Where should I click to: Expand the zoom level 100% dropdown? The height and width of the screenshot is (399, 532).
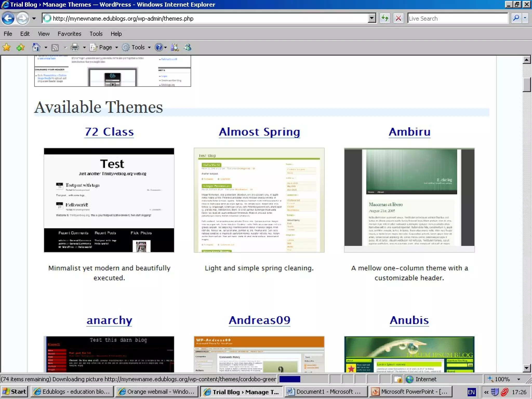pos(518,379)
